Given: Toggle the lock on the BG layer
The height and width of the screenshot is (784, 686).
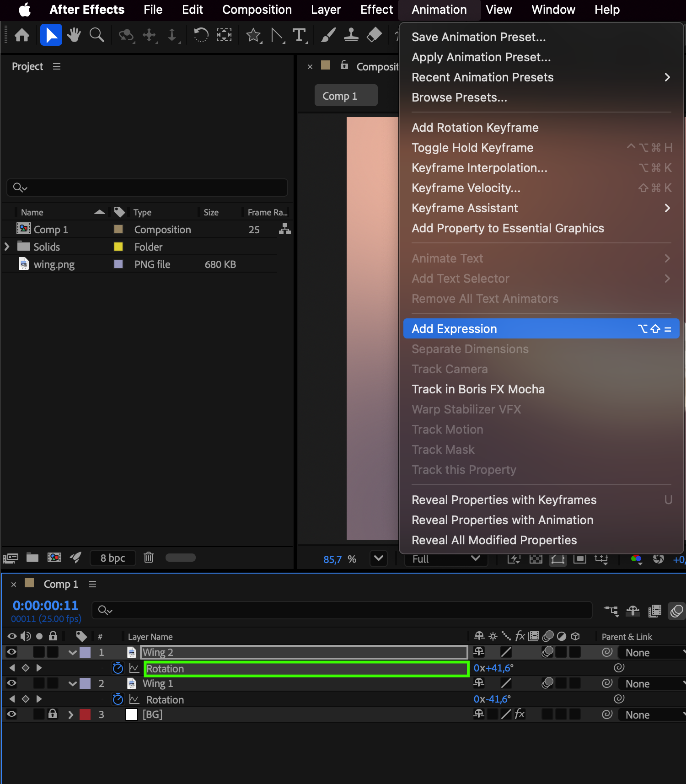Looking at the screenshot, I should [x=53, y=714].
